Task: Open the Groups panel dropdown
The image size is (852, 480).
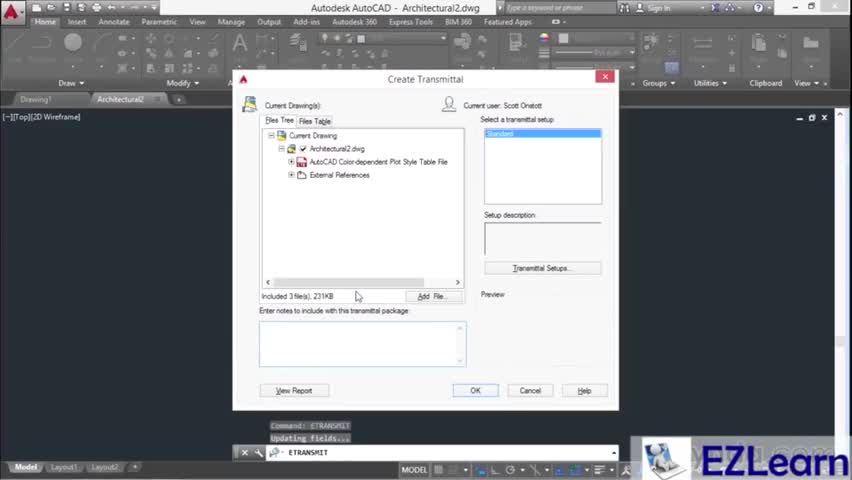Action: 659,83
